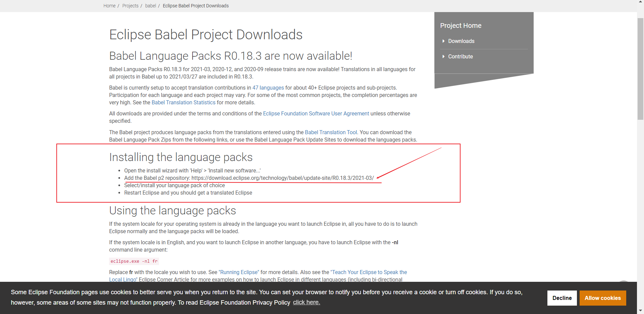Click the scrollbar down arrow

tap(640, 311)
